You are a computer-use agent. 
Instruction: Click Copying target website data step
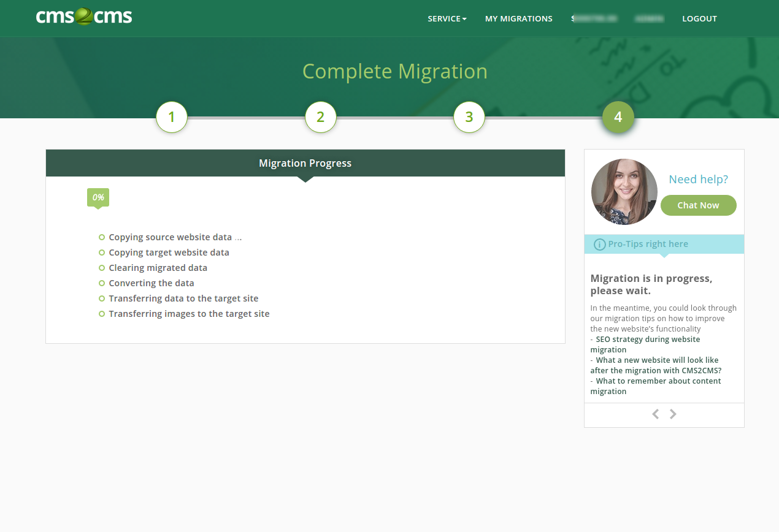pyautogui.click(x=169, y=253)
